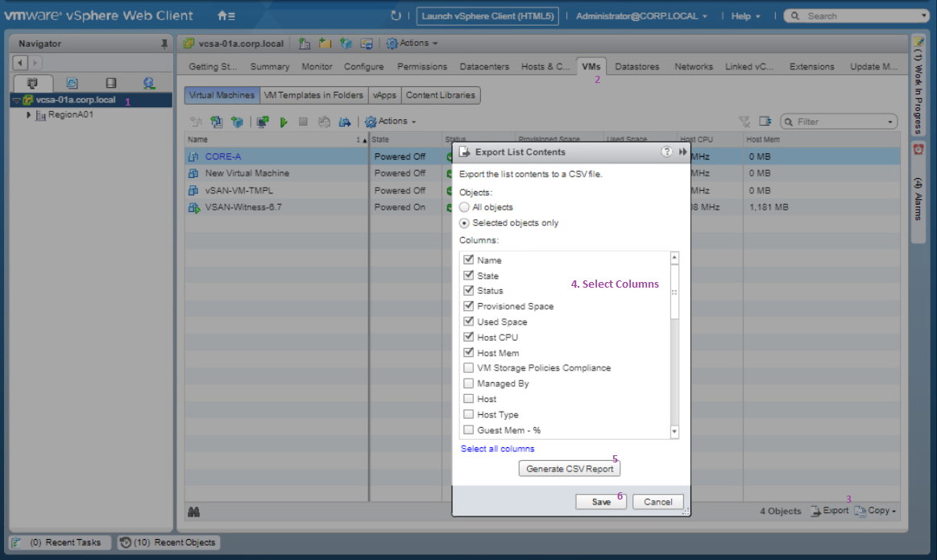
Task: Click the Power On VM toolbar icon
Action: tap(284, 122)
